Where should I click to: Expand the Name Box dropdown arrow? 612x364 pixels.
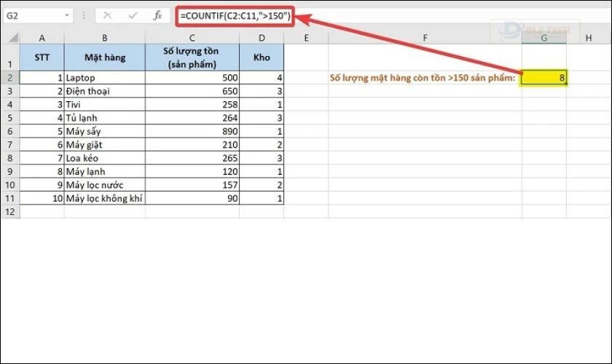68,15
